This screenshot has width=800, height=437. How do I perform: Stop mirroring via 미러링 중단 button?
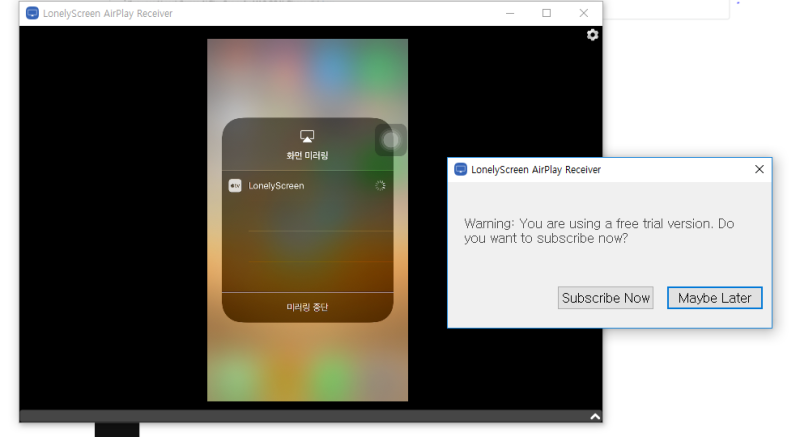click(x=308, y=307)
